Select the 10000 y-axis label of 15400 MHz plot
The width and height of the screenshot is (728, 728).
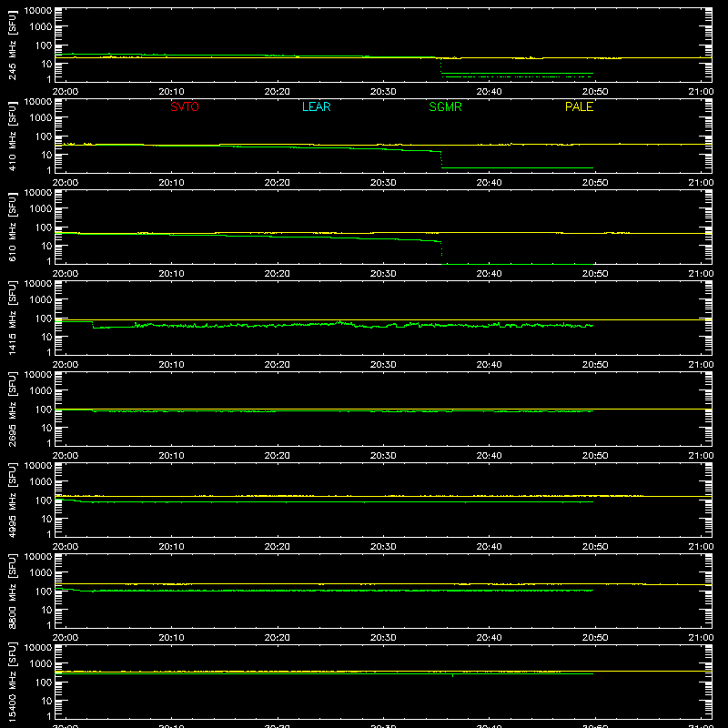pos(38,648)
